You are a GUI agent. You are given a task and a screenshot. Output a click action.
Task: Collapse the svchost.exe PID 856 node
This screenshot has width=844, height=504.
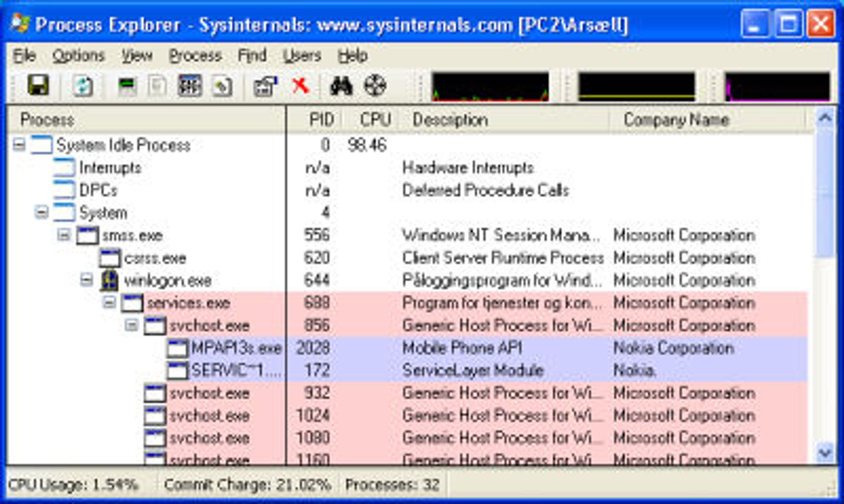coord(132,325)
